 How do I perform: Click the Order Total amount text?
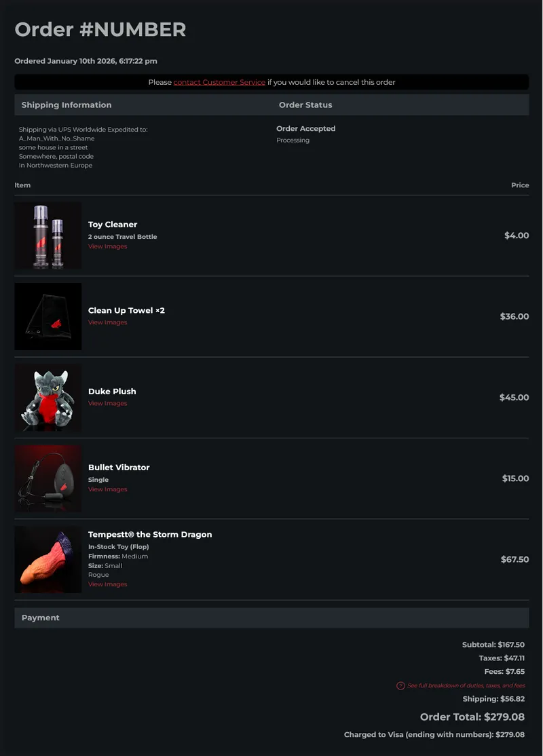472,717
